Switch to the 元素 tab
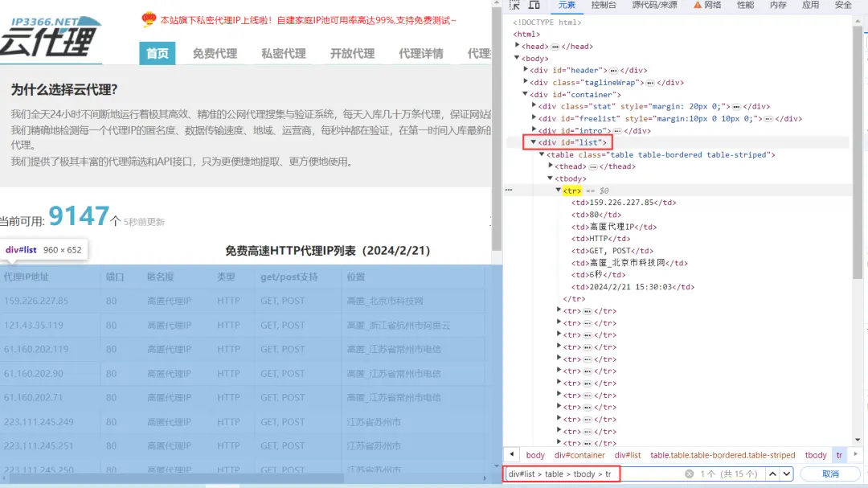This screenshot has height=488, width=868. (567, 6)
